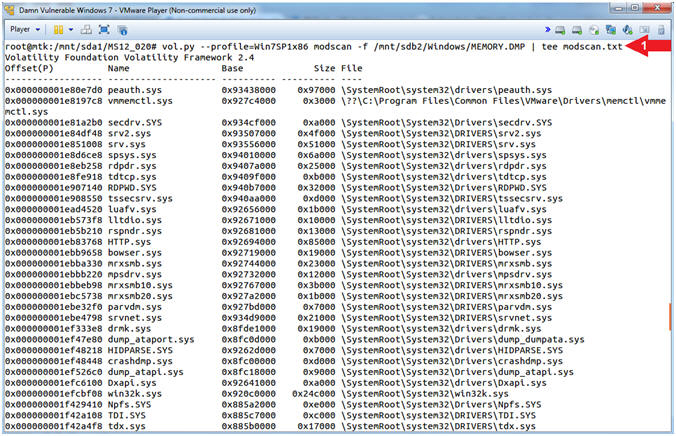Click the size value 0x3b000
The height and width of the screenshot is (436, 676).
click(316, 285)
